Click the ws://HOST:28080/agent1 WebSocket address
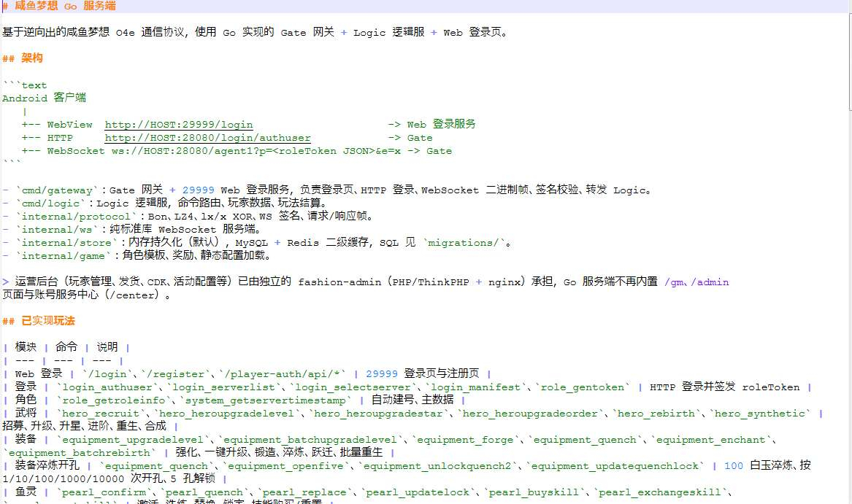Screen dimensions: 852x504 point(256,151)
